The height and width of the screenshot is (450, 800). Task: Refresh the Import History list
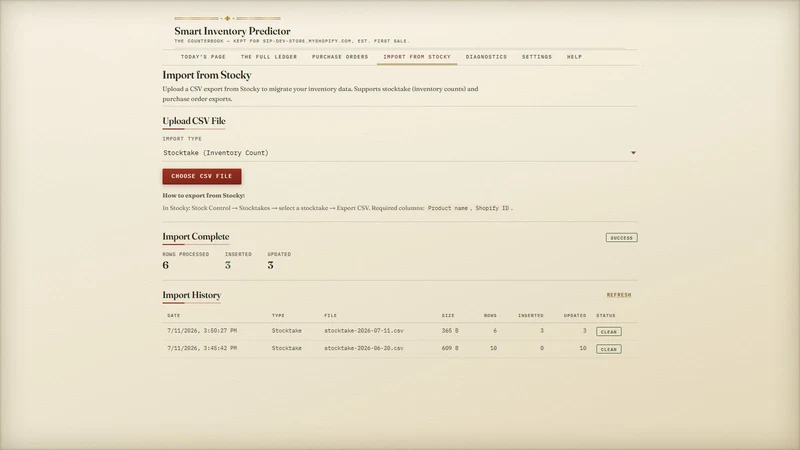coord(619,295)
